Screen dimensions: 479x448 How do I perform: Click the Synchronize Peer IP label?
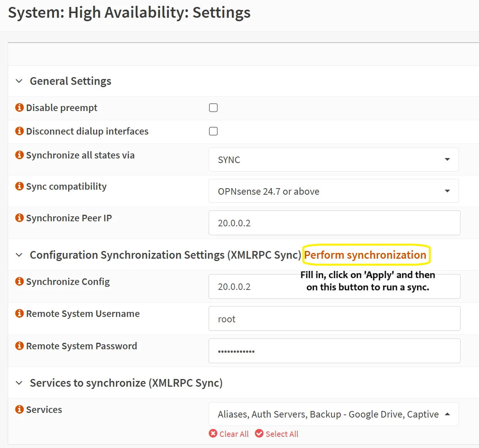69,218
